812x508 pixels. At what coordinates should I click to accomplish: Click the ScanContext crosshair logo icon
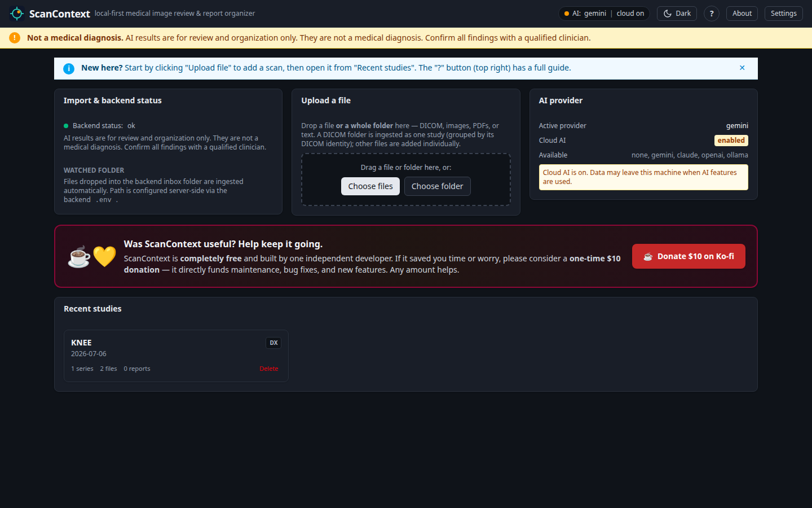(17, 13)
